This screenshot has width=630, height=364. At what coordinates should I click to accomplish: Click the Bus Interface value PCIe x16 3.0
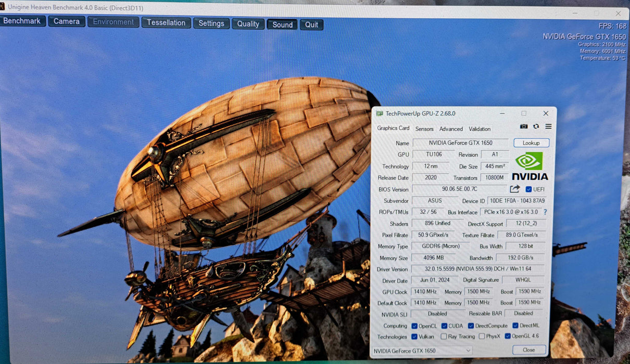[x=511, y=212]
